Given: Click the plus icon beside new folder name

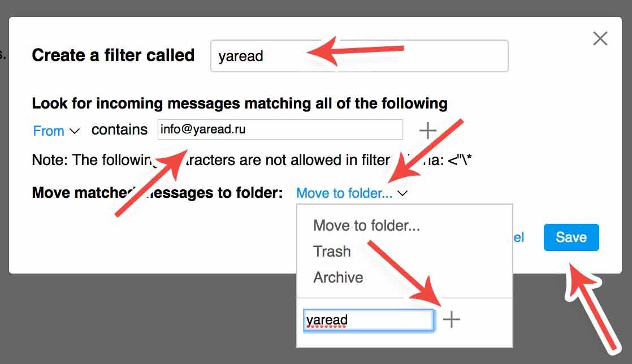Looking at the screenshot, I should tap(451, 320).
